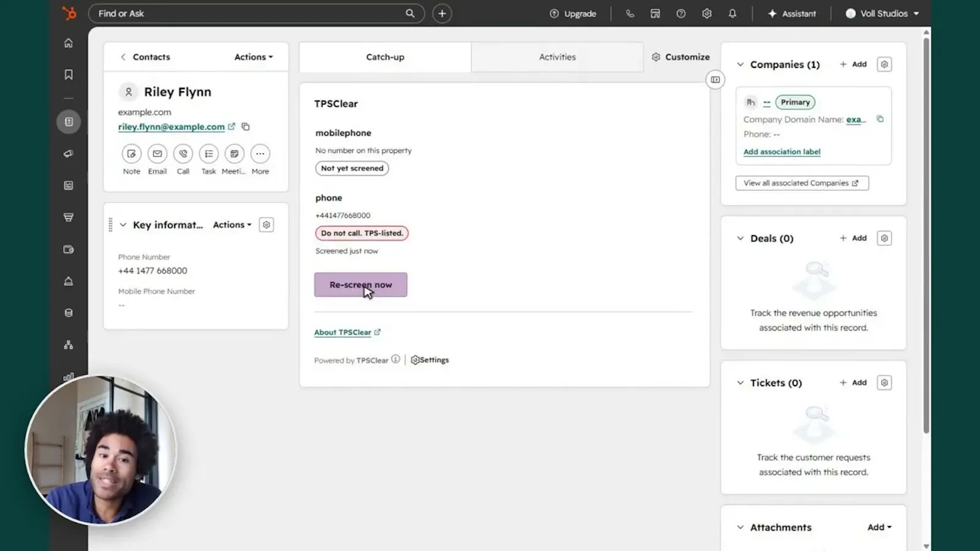Switch to the Catch-up tab

point(385,57)
